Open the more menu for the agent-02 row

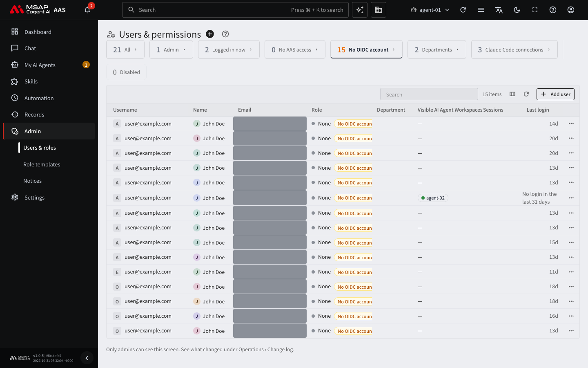coord(571,198)
